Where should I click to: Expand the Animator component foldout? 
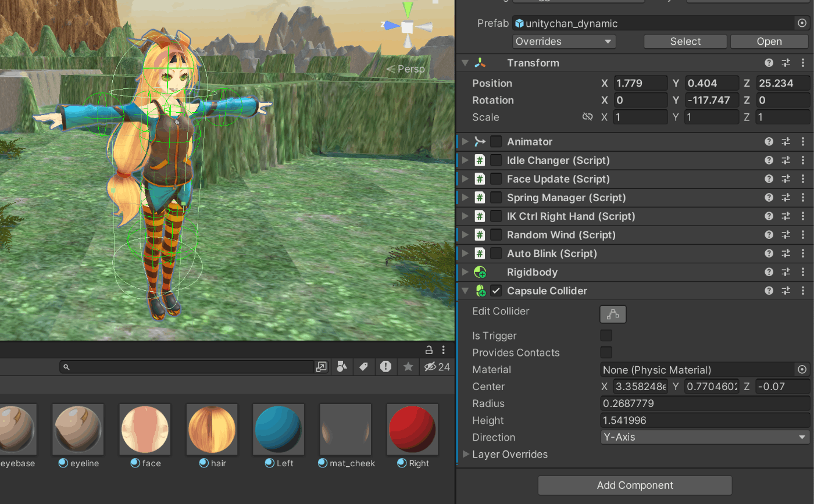[x=465, y=141]
